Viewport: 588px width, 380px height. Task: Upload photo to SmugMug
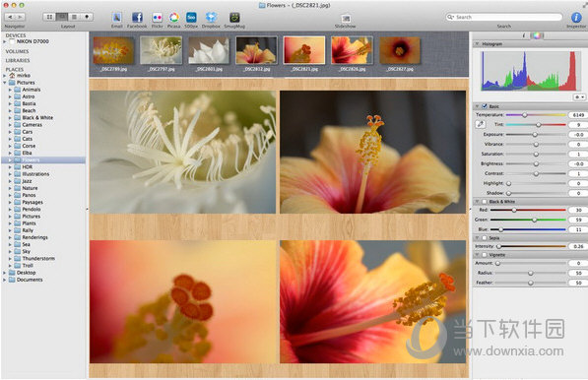pyautogui.click(x=234, y=18)
